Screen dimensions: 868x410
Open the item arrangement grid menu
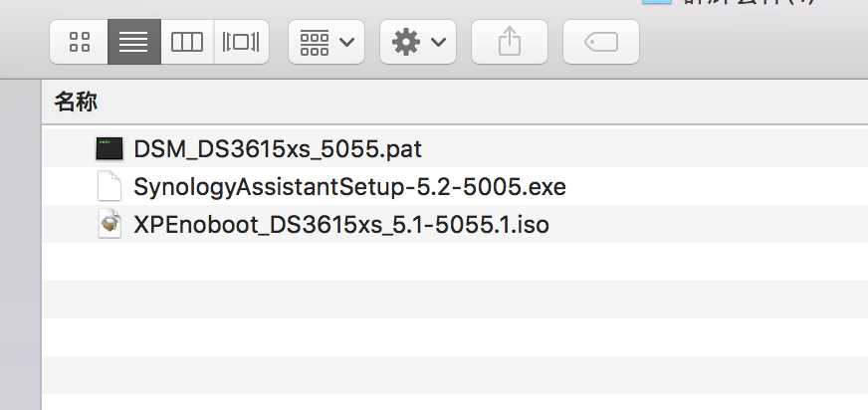[315, 42]
